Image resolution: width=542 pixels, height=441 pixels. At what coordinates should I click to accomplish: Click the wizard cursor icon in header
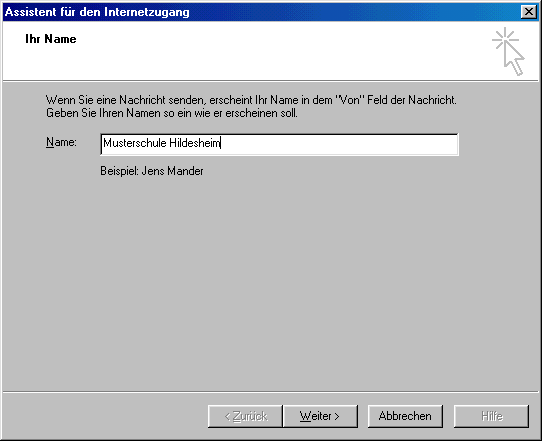click(x=508, y=51)
